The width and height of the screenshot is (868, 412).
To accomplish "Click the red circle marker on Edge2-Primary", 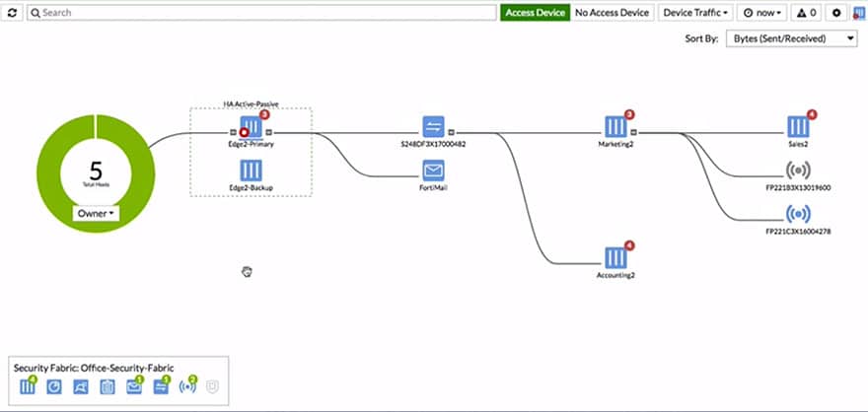I will coord(243,133).
